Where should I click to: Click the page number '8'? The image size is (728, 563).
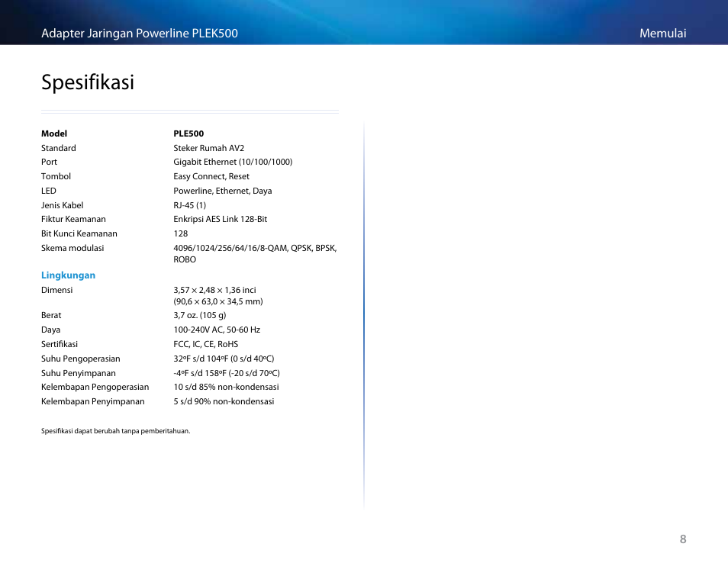coord(683,539)
